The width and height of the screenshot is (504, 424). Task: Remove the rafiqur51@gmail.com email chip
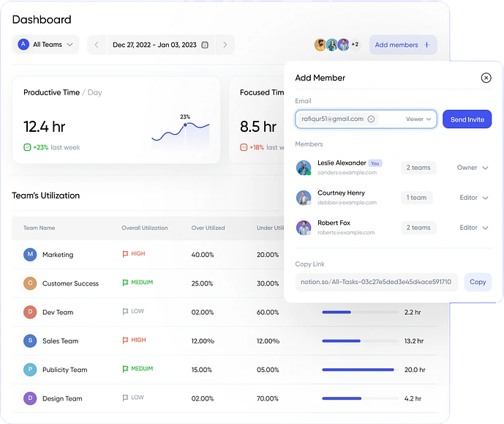click(371, 119)
